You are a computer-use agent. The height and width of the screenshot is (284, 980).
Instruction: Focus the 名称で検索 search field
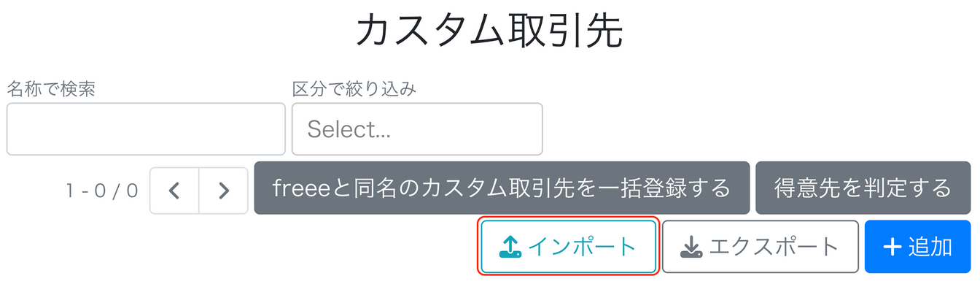click(146, 129)
